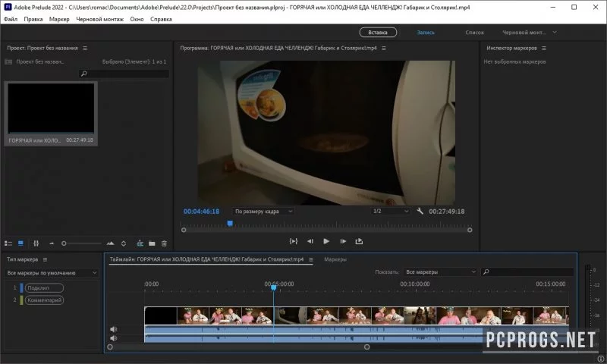Click the in/out points play icon
The height and width of the screenshot is (364, 607).
click(x=294, y=241)
